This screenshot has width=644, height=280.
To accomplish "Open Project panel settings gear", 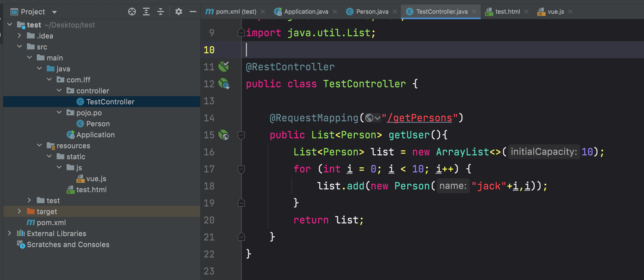I will point(179,12).
